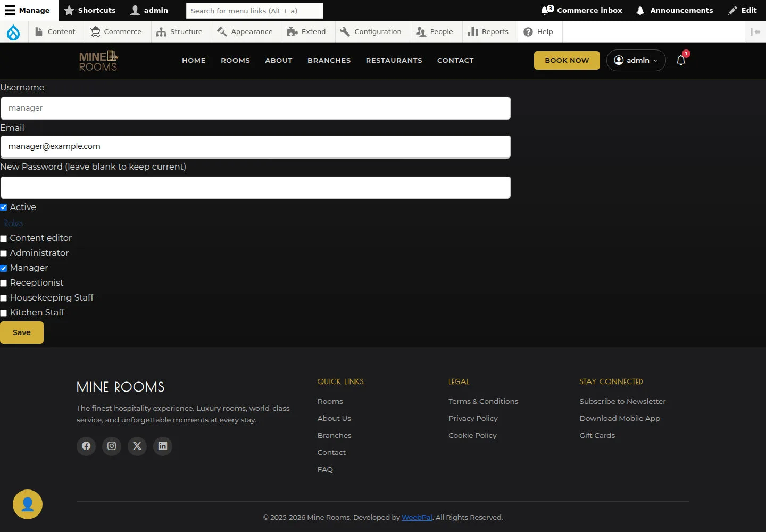Open the Instagram footer icon
Image resolution: width=766 pixels, height=532 pixels.
coord(112,446)
